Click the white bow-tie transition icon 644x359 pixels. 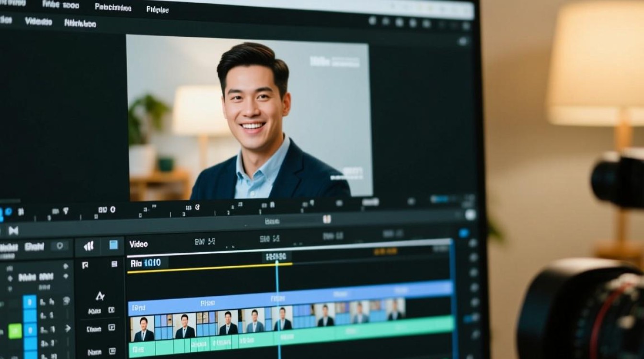(x=13, y=230)
